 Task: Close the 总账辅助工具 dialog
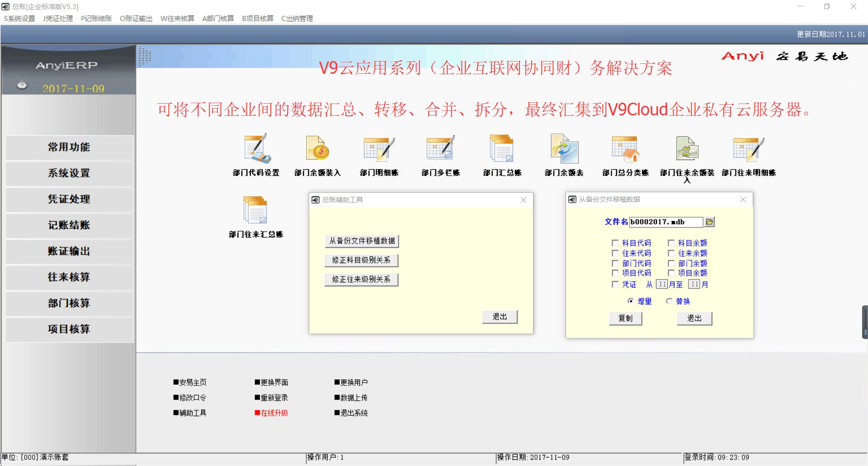[x=524, y=200]
